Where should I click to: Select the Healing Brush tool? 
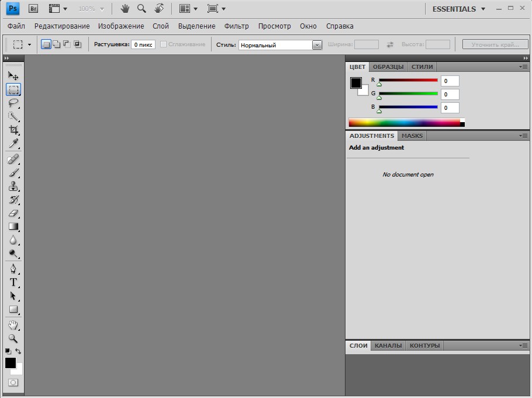tap(13, 160)
